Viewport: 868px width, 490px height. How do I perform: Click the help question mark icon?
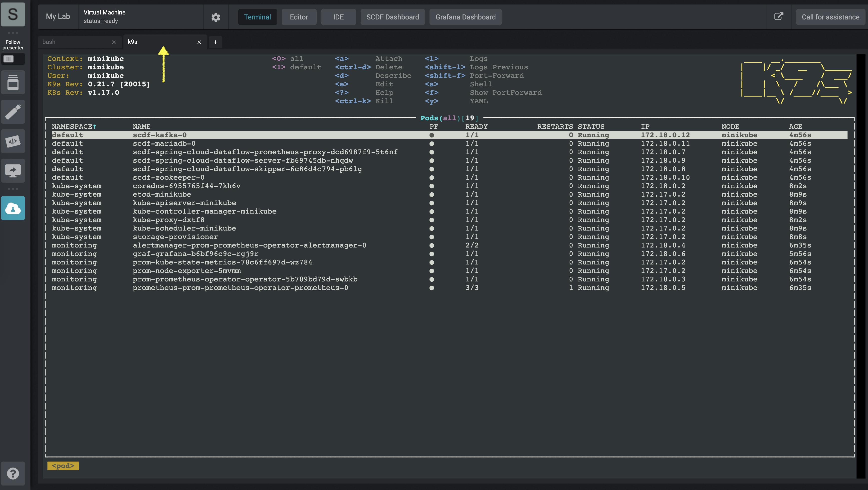(x=13, y=473)
